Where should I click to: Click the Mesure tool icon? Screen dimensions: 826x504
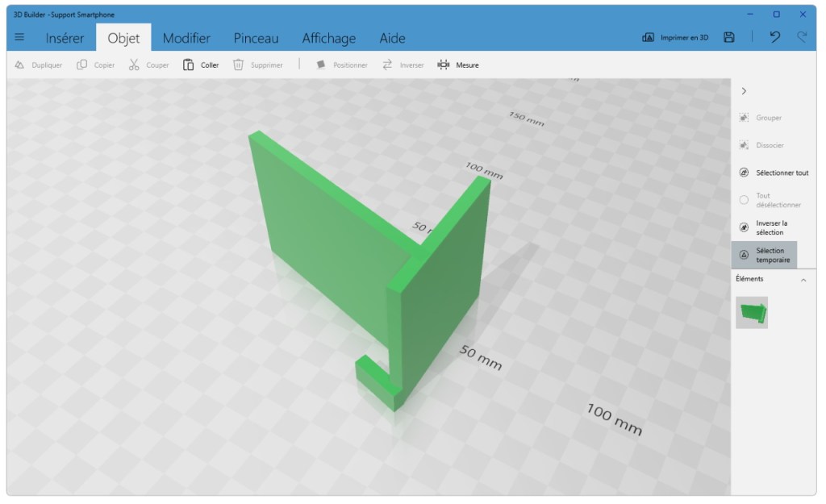pyautogui.click(x=444, y=65)
